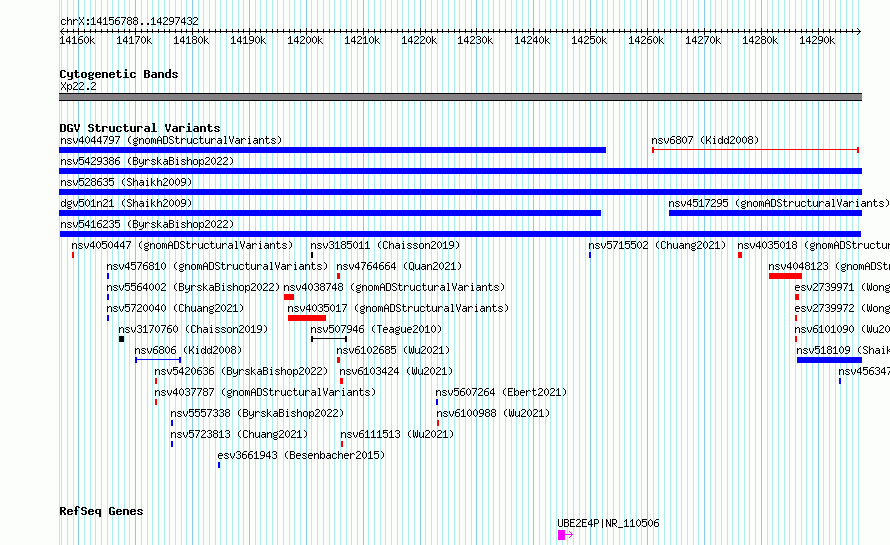Click the magenta UBE2E4P gene arrow glyph
890x545 pixels.
tap(565, 535)
